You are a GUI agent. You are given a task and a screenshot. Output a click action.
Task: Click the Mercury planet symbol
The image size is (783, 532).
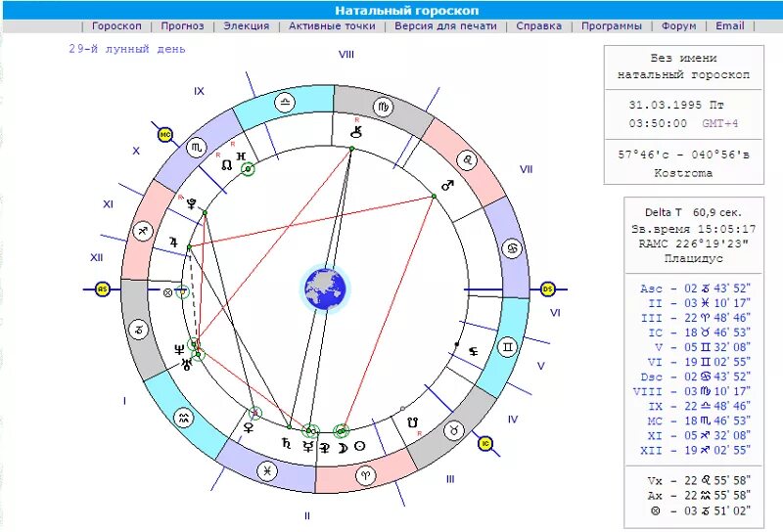[308, 447]
